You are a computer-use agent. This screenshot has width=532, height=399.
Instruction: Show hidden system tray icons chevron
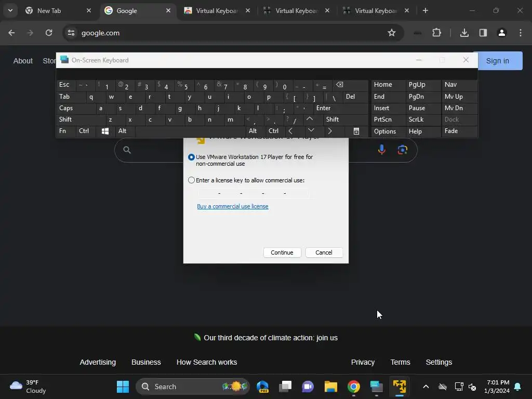(x=426, y=387)
